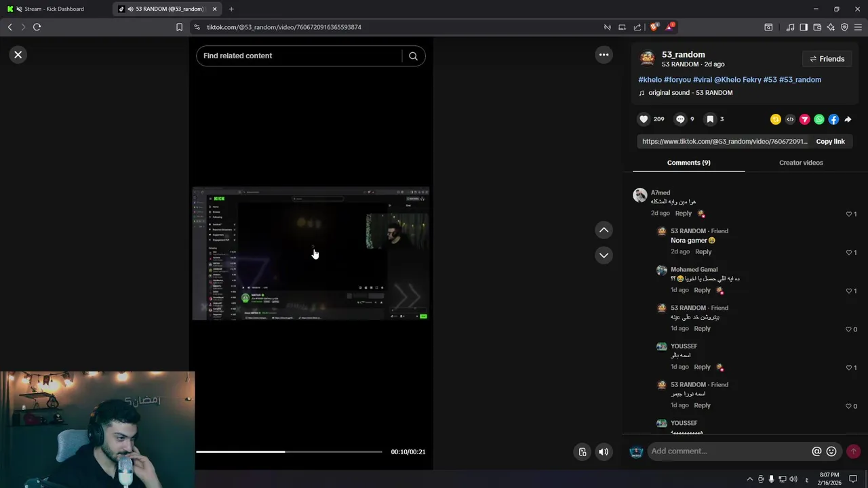The image size is (868, 488).
Task: Click the address bar URL
Action: point(283,27)
